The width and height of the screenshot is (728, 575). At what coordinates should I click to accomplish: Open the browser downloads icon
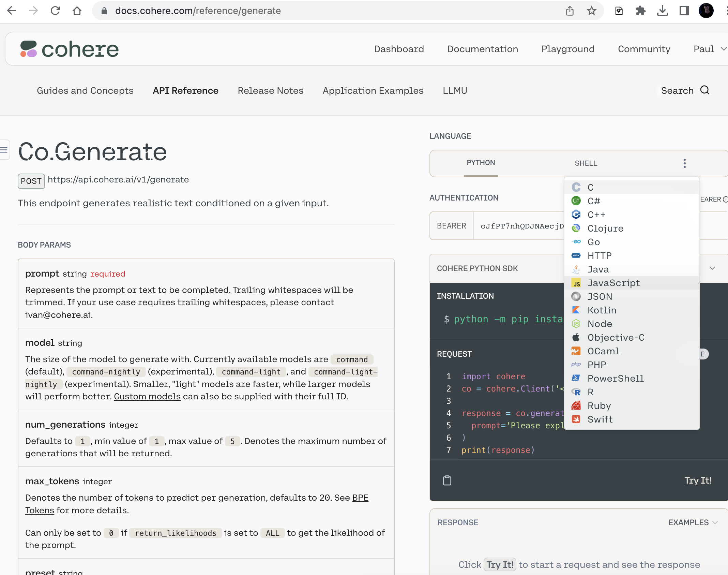coord(663,11)
